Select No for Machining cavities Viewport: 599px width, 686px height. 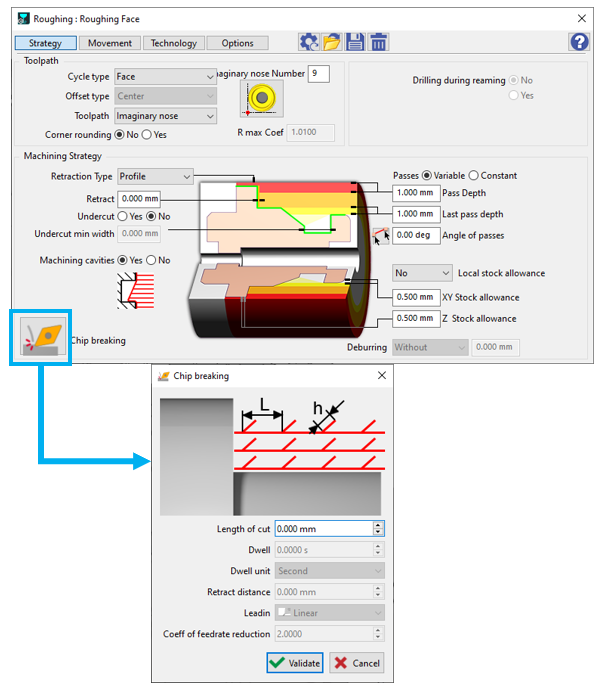151,260
